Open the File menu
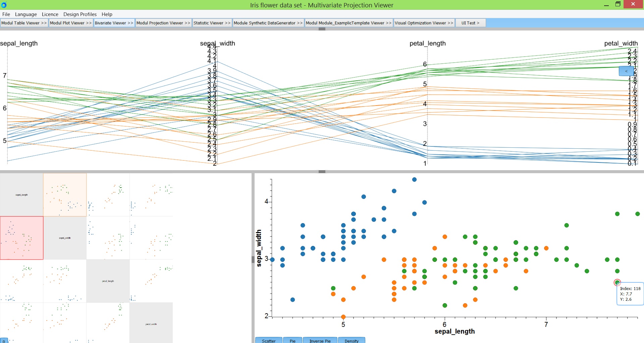The height and width of the screenshot is (343, 644). pos(6,14)
